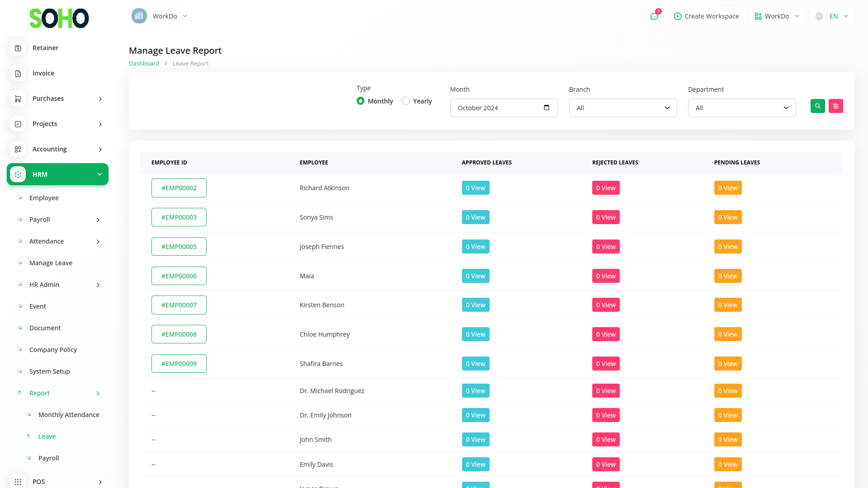Click the Invoice sidebar icon
Viewport: 868px width, 488px height.
pyautogui.click(x=18, y=73)
